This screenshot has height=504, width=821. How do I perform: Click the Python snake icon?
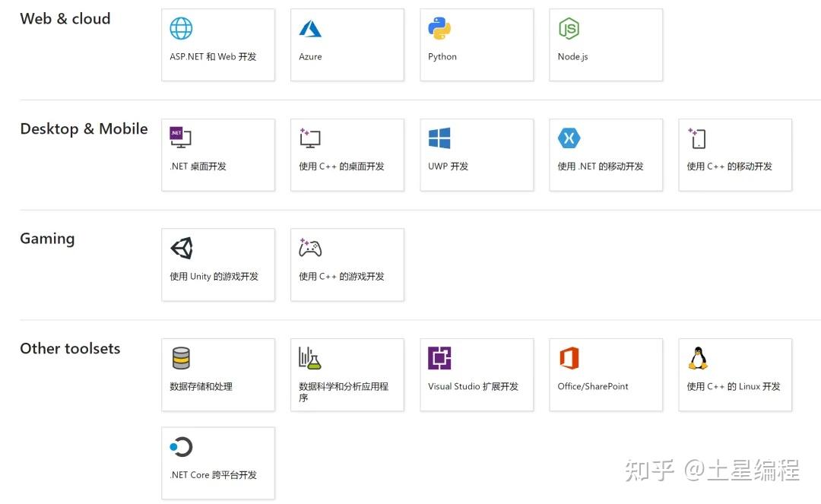point(439,28)
